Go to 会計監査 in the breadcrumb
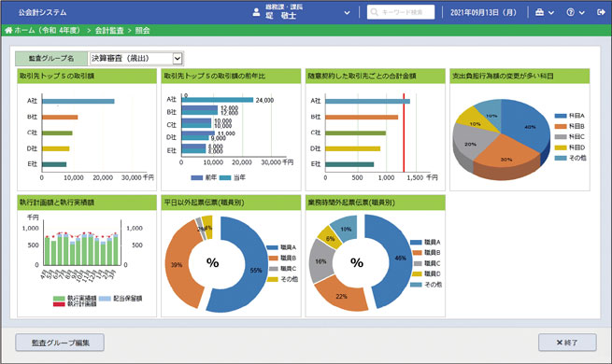Screen dimensions: 612x364 click(x=109, y=31)
